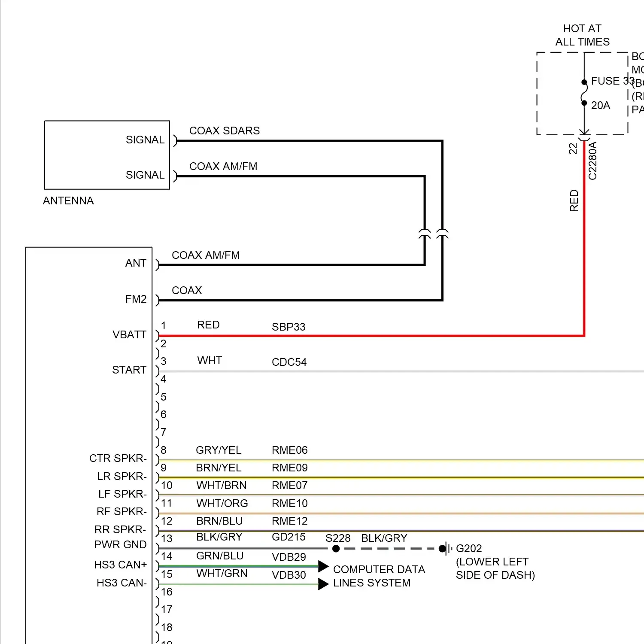Click the COAX AM/FM label beside the antenna
Screen dimensions: 644x644
223,166
